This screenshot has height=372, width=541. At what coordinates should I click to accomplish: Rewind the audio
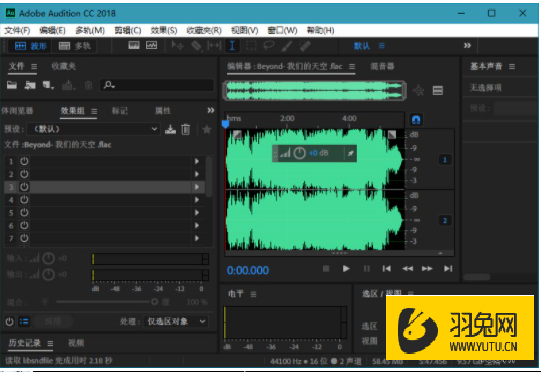coord(407,268)
